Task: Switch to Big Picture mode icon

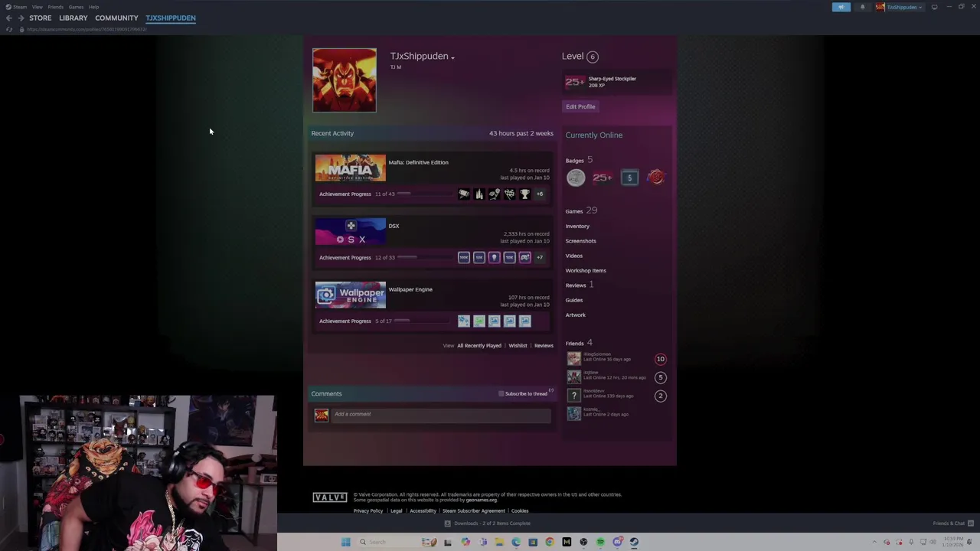Action: point(934,7)
